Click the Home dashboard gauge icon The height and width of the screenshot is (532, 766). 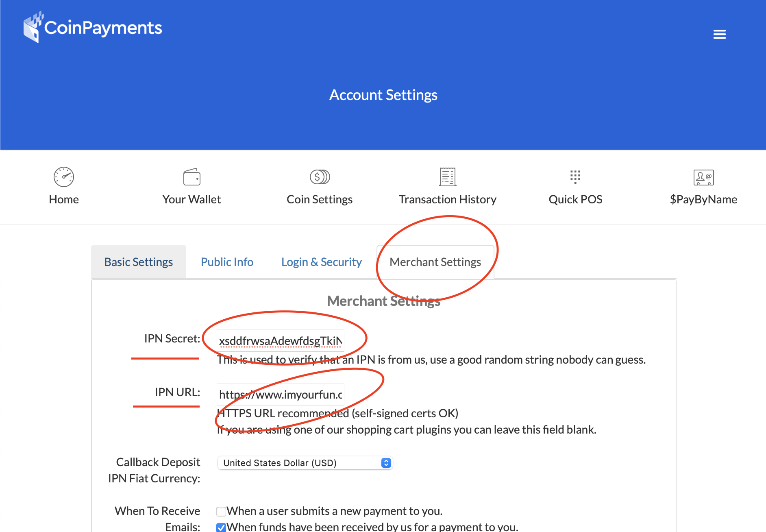pos(64,177)
